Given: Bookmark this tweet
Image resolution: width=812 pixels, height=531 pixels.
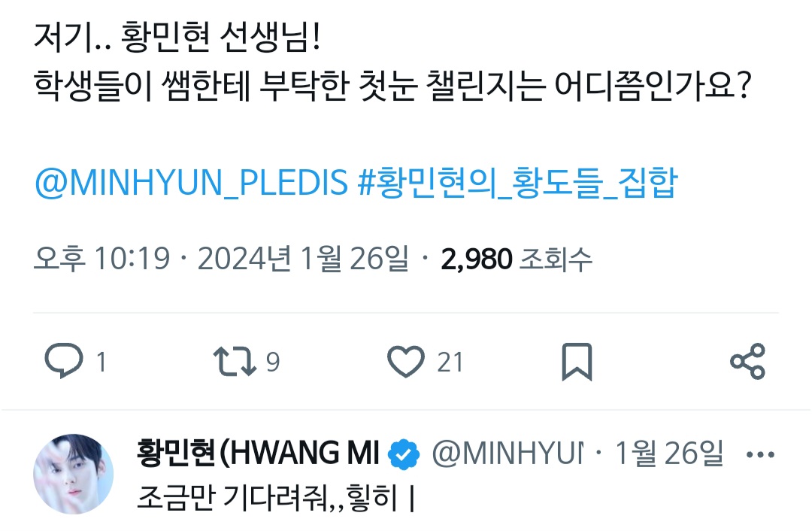Looking at the screenshot, I should pyautogui.click(x=577, y=362).
